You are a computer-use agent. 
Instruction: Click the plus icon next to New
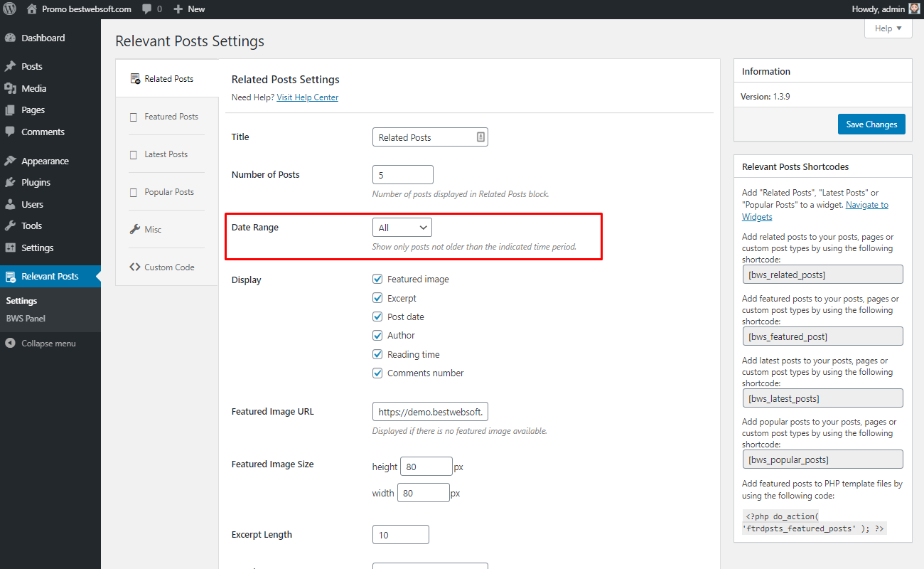click(178, 9)
